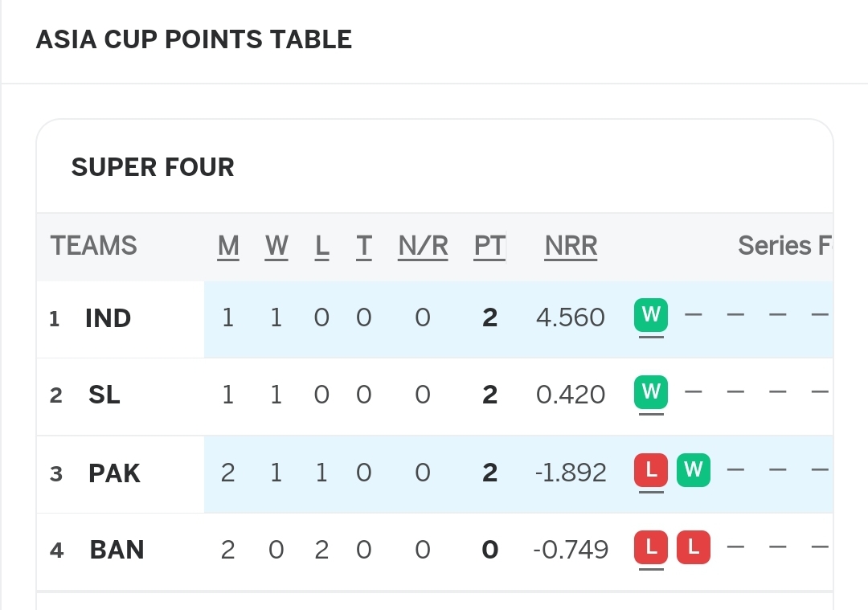Select the IND team name
868x610 pixels.
[x=108, y=318]
